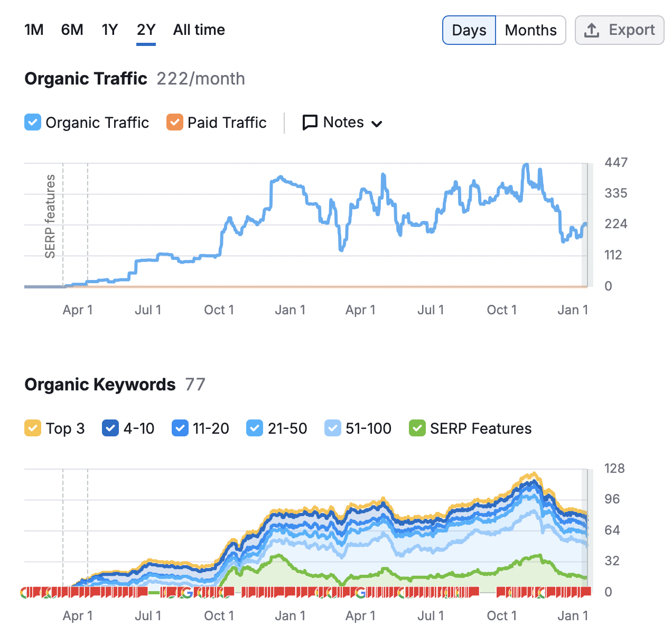Uncheck the Paid Traffic checkbox
Image resolution: width=672 pixels, height=635 pixels.
pos(175,123)
